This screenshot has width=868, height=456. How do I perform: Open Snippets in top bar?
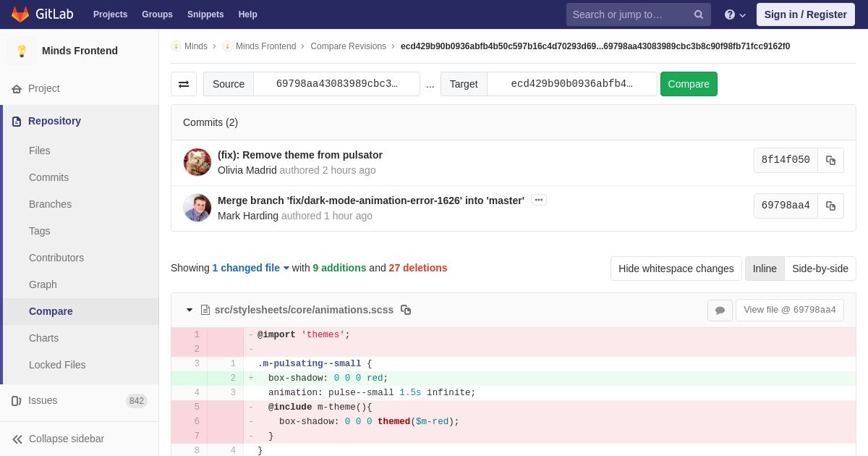click(205, 14)
